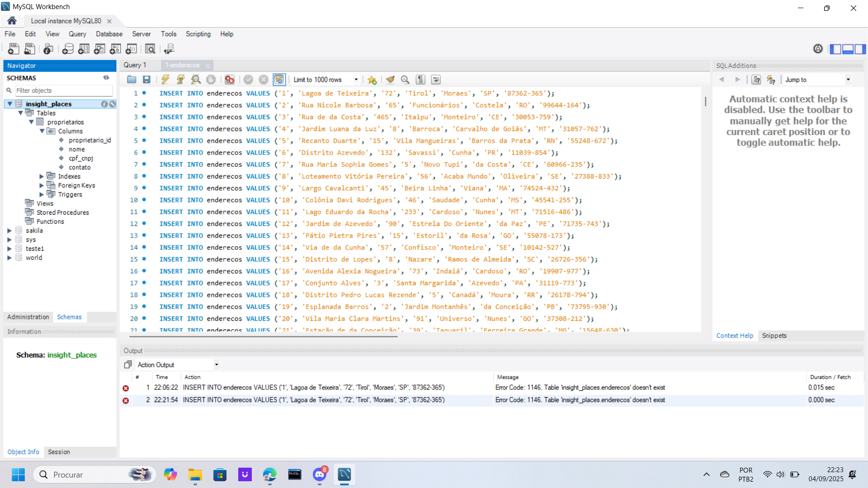Collapse the Tables tree node

tap(20, 113)
